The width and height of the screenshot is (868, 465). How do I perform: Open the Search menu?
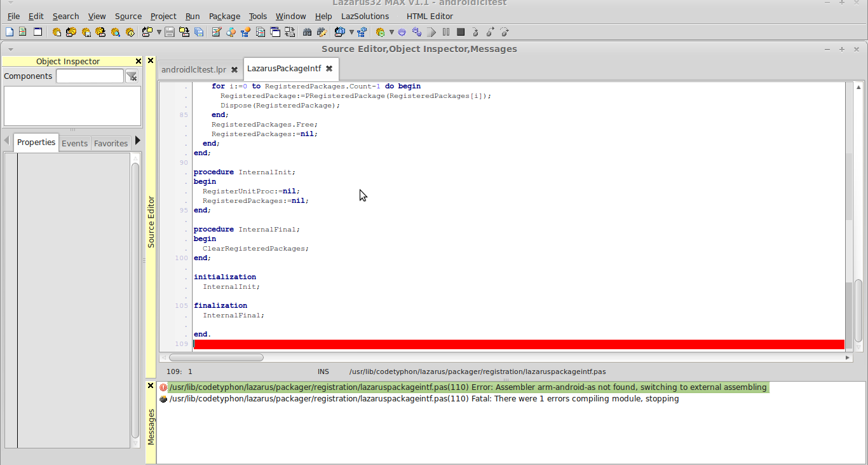point(65,16)
